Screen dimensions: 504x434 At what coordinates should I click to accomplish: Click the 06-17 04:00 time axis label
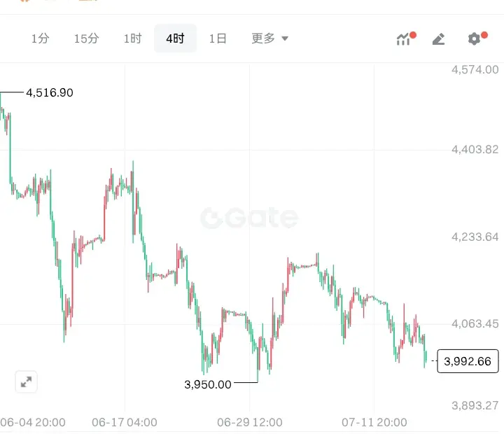tap(125, 422)
